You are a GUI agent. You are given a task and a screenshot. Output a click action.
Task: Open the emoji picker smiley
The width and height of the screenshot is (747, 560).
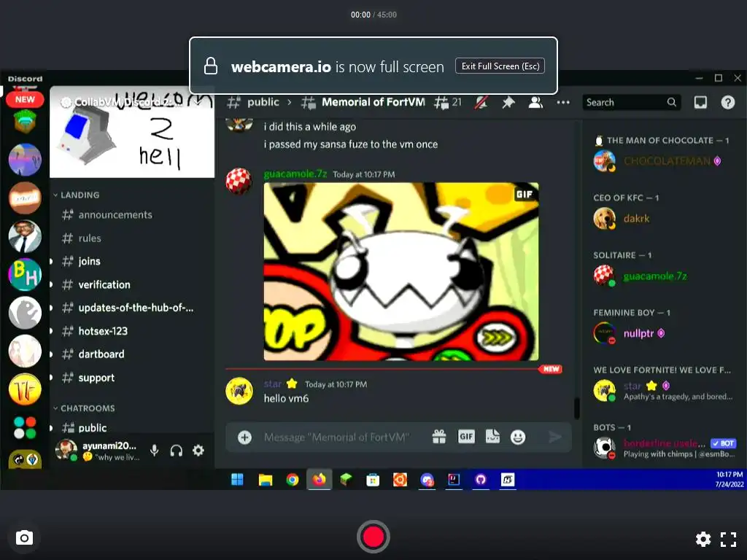[x=518, y=437]
